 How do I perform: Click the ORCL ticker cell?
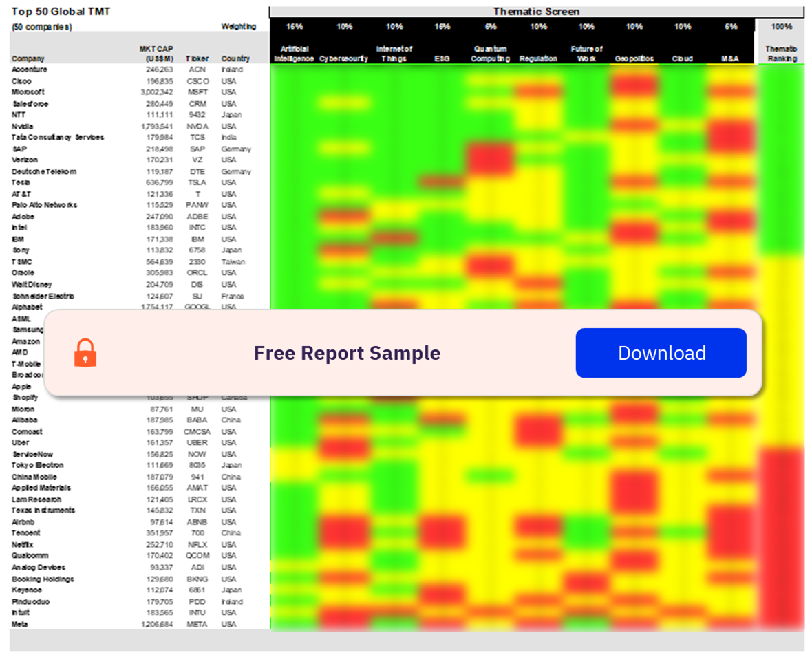pyautogui.click(x=197, y=272)
